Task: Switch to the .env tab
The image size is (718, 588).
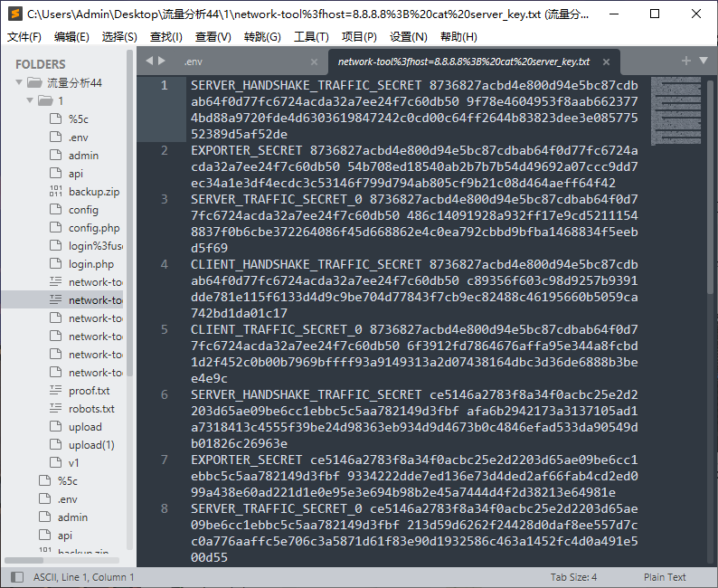Action: [194, 62]
